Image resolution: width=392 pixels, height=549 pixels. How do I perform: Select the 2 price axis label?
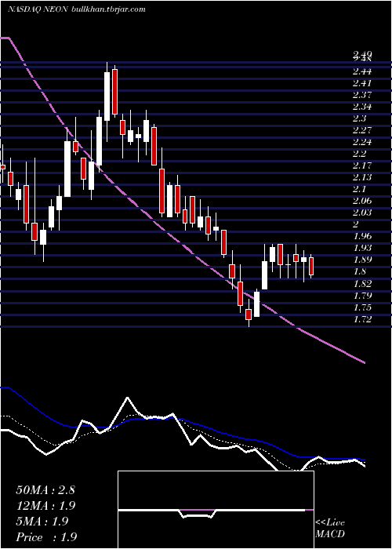[x=357, y=224]
